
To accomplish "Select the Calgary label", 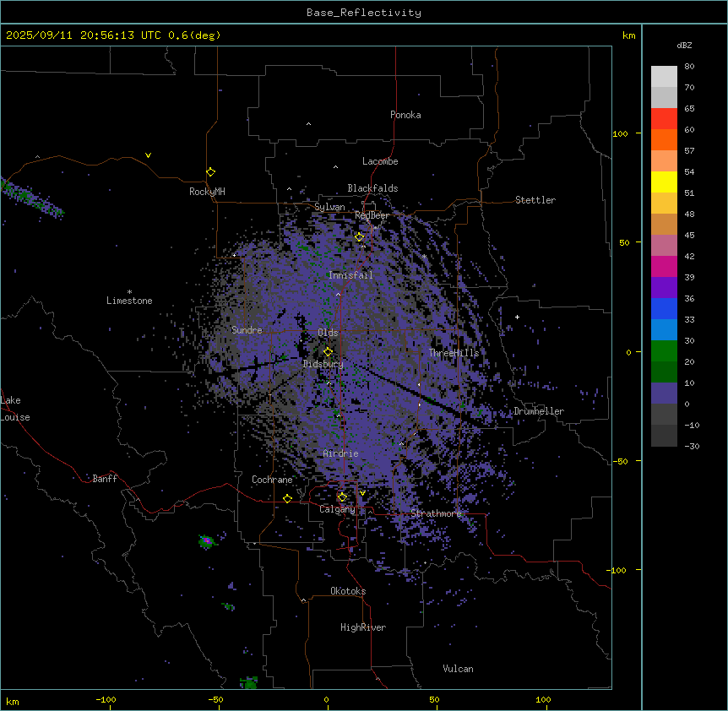I will [337, 509].
